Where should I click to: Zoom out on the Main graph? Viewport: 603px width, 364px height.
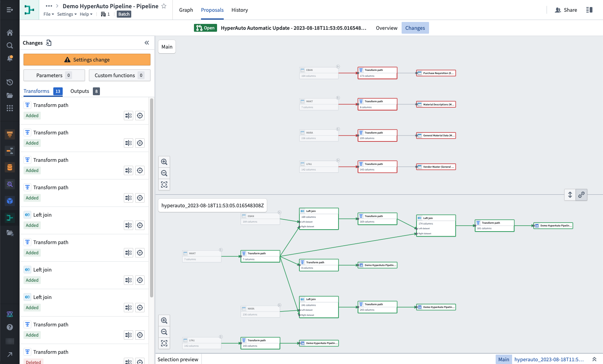pyautogui.click(x=164, y=173)
